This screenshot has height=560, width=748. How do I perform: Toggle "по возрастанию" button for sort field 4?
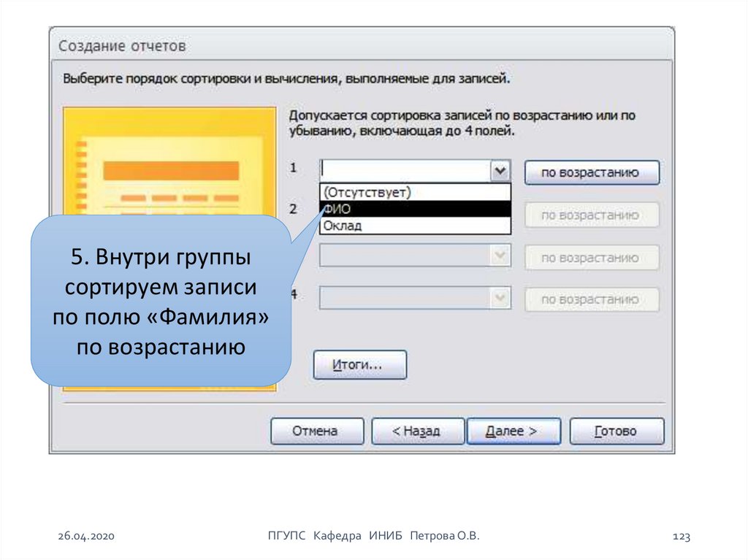pos(592,299)
